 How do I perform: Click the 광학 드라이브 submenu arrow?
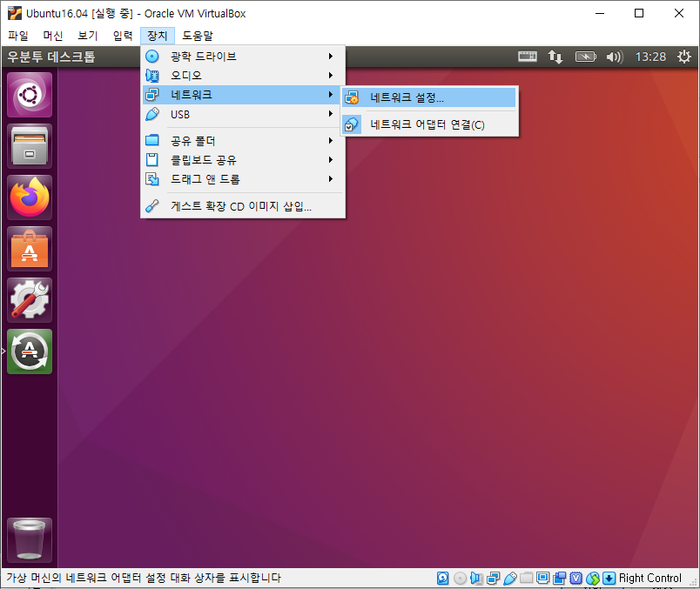click(x=331, y=57)
